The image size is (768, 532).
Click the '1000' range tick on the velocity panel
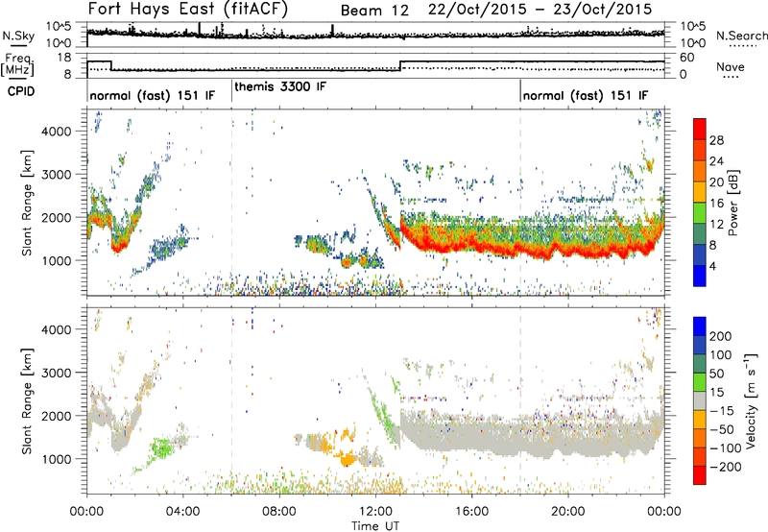[x=56, y=459]
